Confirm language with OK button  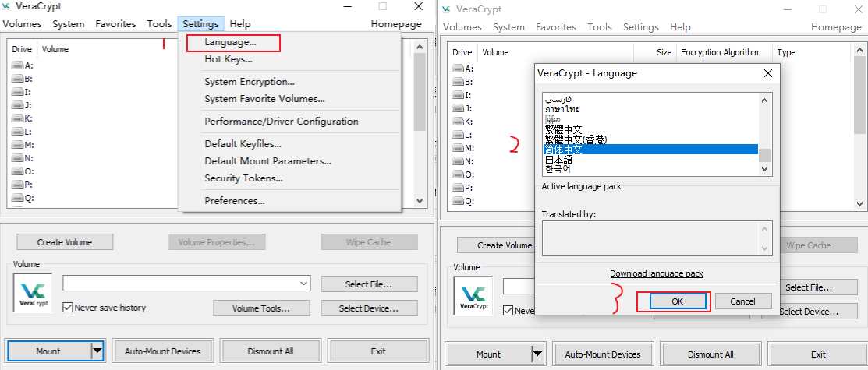[677, 301]
